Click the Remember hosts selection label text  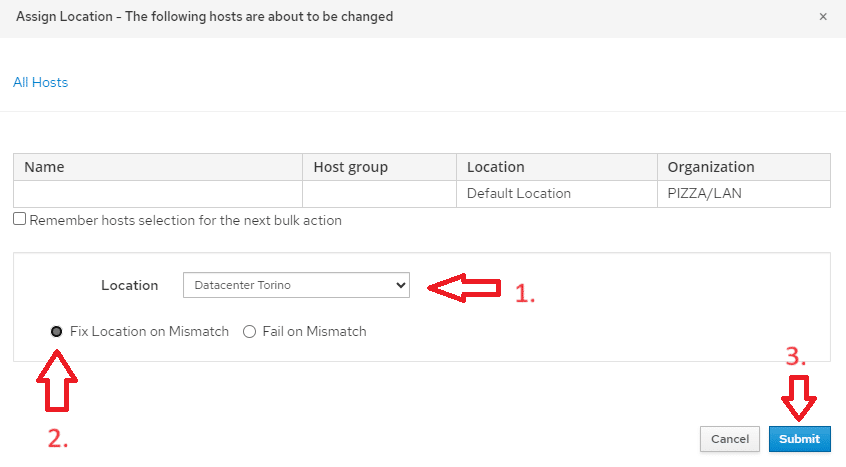tap(186, 220)
